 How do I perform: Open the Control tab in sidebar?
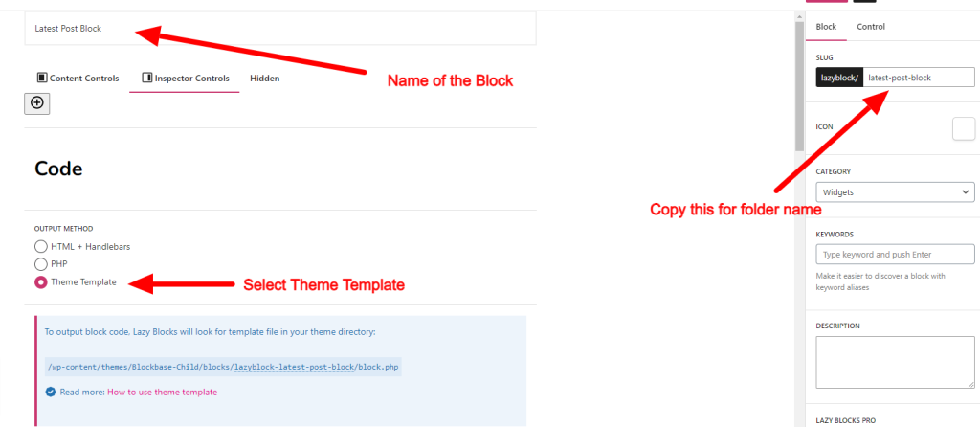click(871, 27)
